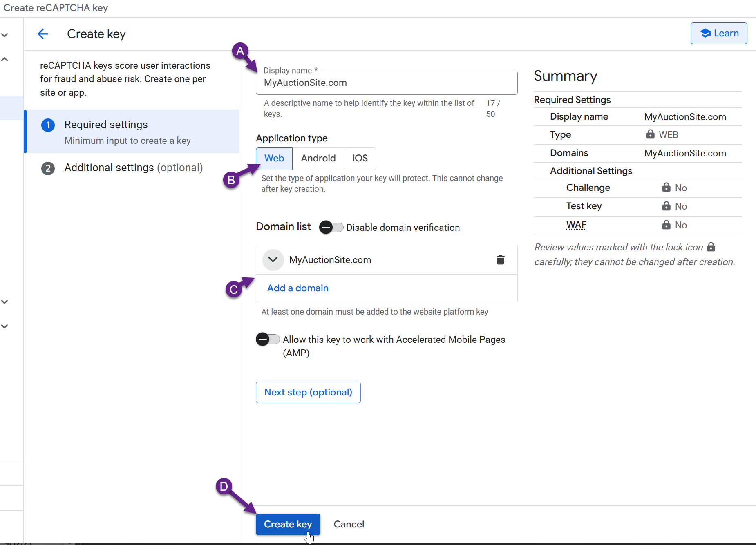Click the Create key button
The height and width of the screenshot is (545, 756).
288,524
